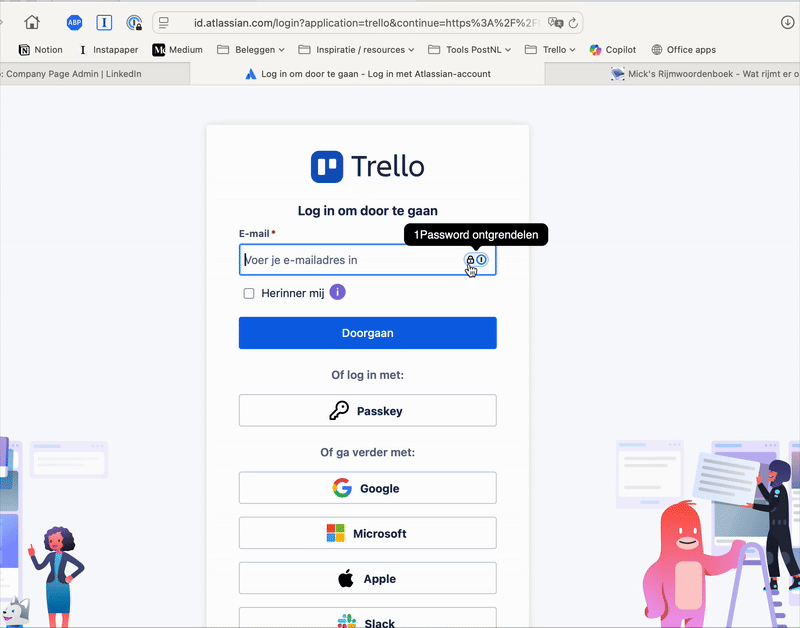Reload the page with the refresh icon
The image size is (800, 628).
pyautogui.click(x=574, y=22)
